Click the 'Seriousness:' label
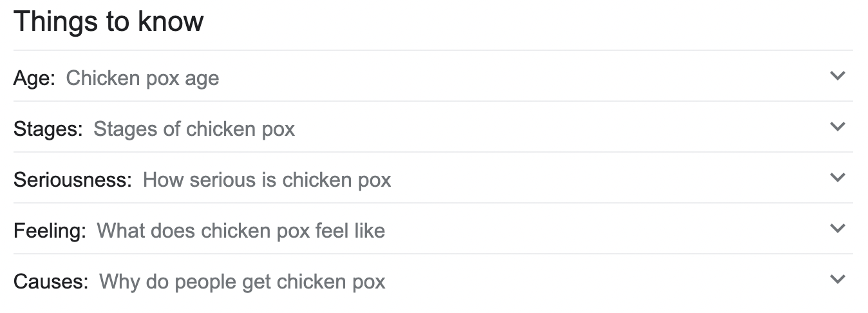This screenshot has width=868, height=313. click(73, 180)
